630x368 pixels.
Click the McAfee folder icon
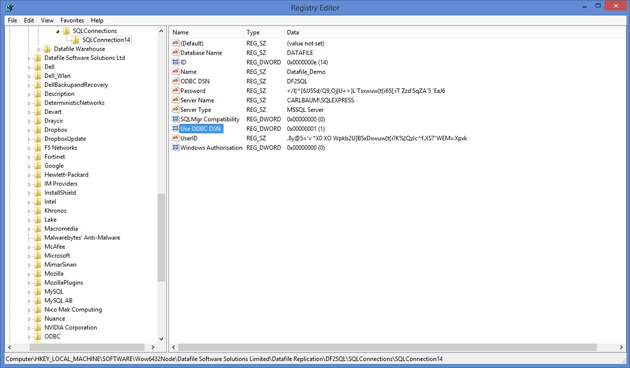[38, 247]
